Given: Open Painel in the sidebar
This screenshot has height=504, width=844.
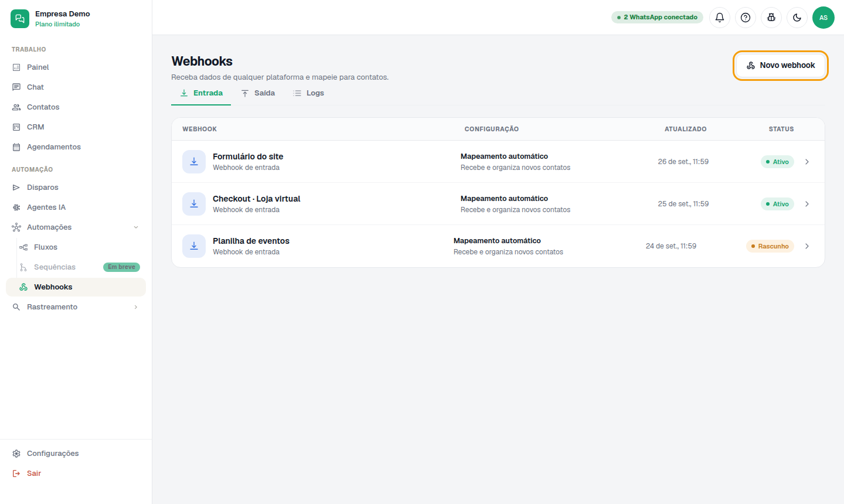Looking at the screenshot, I should click(76, 67).
